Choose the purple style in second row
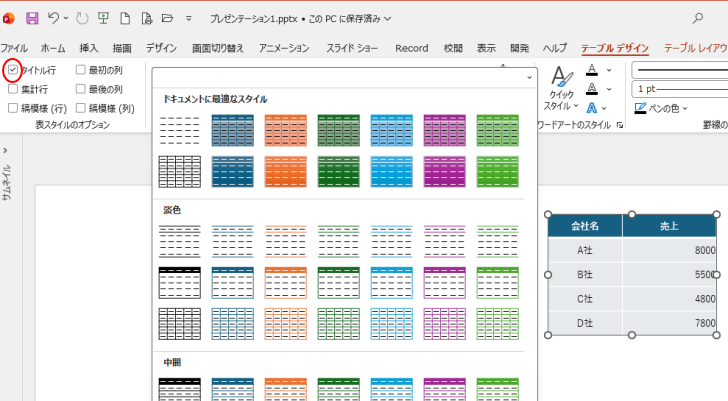 pos(444,172)
